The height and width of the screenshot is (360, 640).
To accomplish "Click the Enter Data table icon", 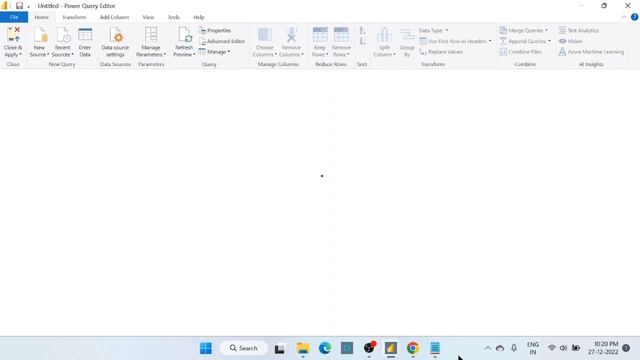I will tap(85, 35).
